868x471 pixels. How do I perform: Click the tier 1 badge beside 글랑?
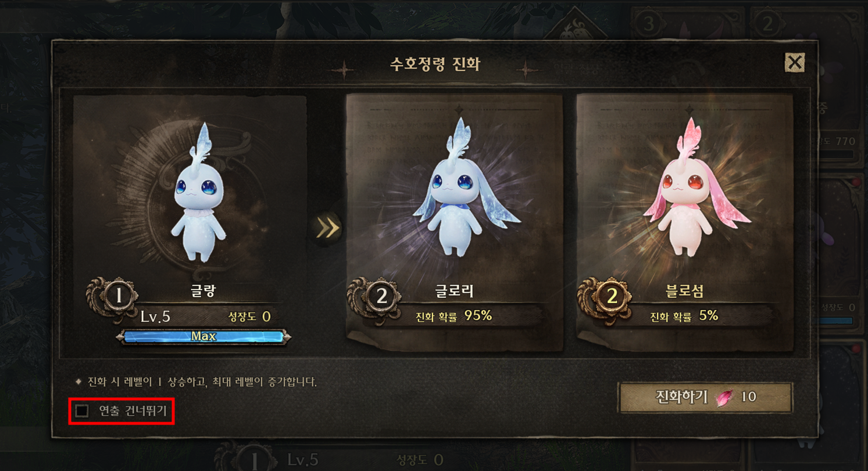[119, 297]
